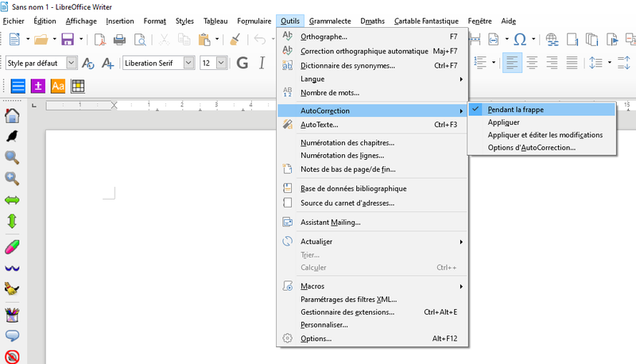Viewport: 636px width, 364px height.
Task: Click the font size 12 field
Action: point(207,63)
